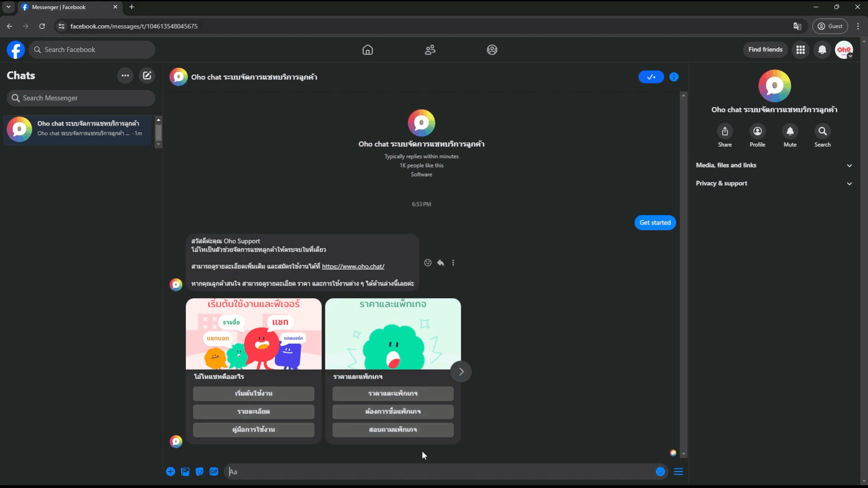Attach a photo using image icon

pos(185,472)
